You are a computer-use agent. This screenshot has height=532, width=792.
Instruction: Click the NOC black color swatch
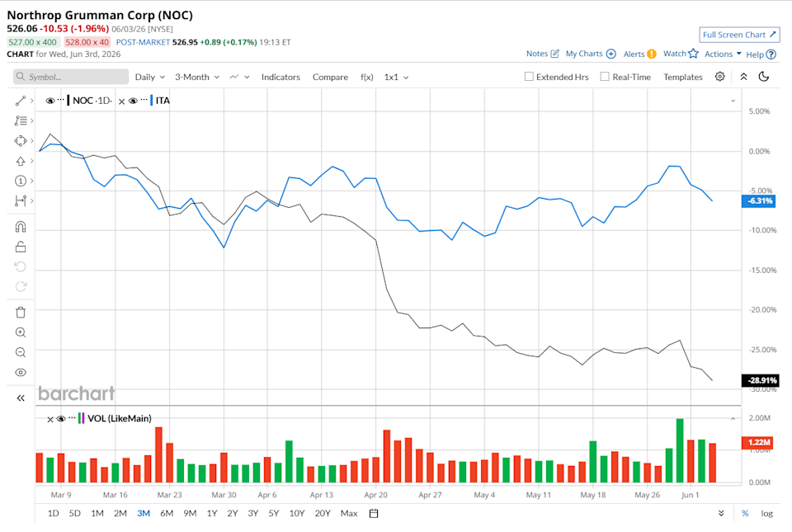(68, 101)
